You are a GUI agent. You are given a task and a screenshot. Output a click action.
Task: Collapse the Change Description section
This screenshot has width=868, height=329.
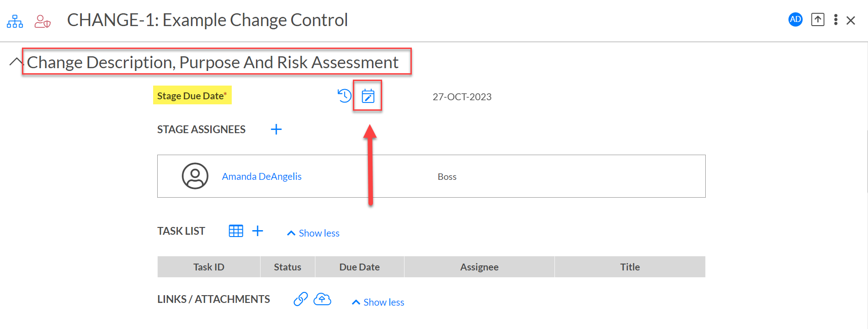click(x=16, y=62)
